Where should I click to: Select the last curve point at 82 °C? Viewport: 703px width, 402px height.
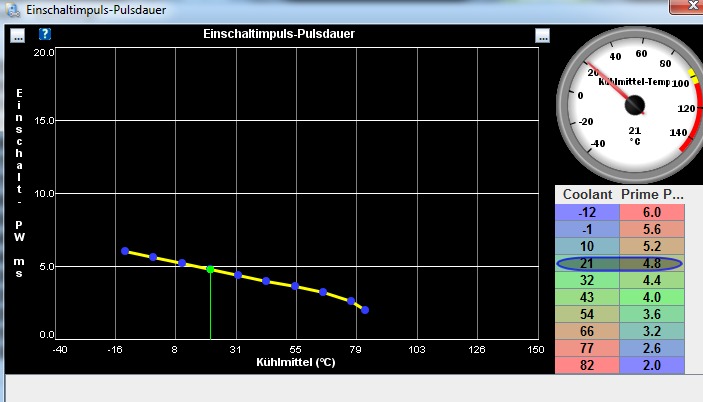pyautogui.click(x=365, y=310)
